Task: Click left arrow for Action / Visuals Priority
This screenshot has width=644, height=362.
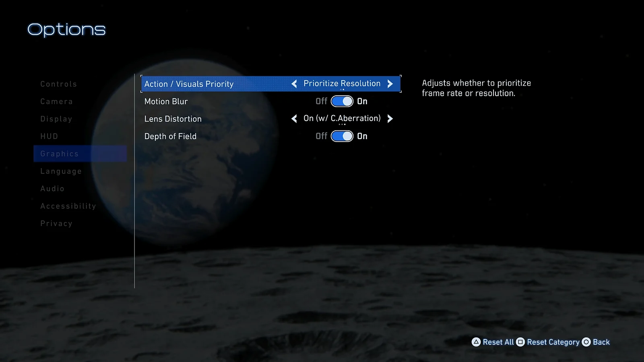Action: tap(294, 84)
